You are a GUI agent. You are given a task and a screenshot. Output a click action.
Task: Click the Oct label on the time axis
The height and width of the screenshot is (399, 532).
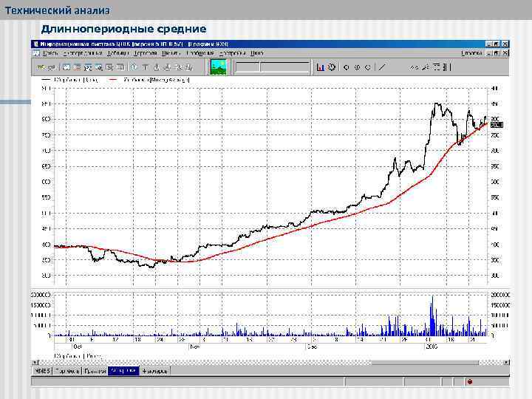[78, 347]
